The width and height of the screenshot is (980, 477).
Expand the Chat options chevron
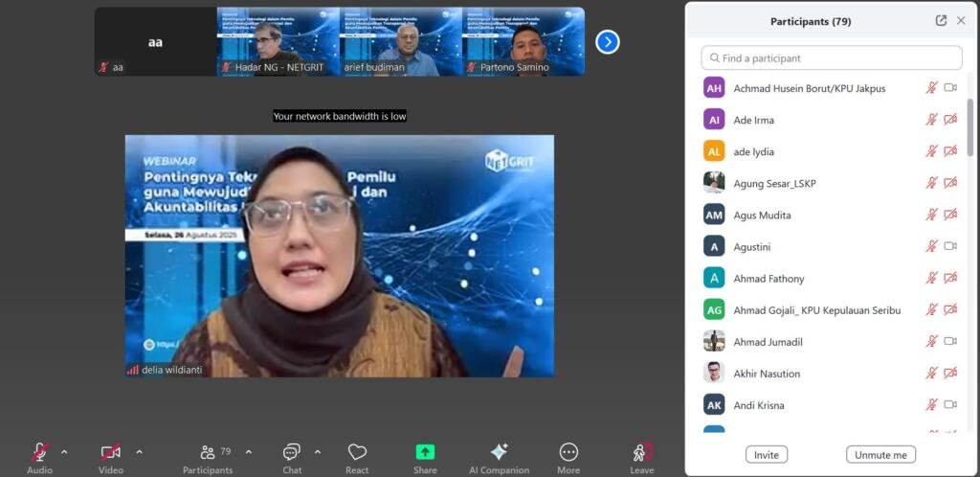pyautogui.click(x=318, y=452)
